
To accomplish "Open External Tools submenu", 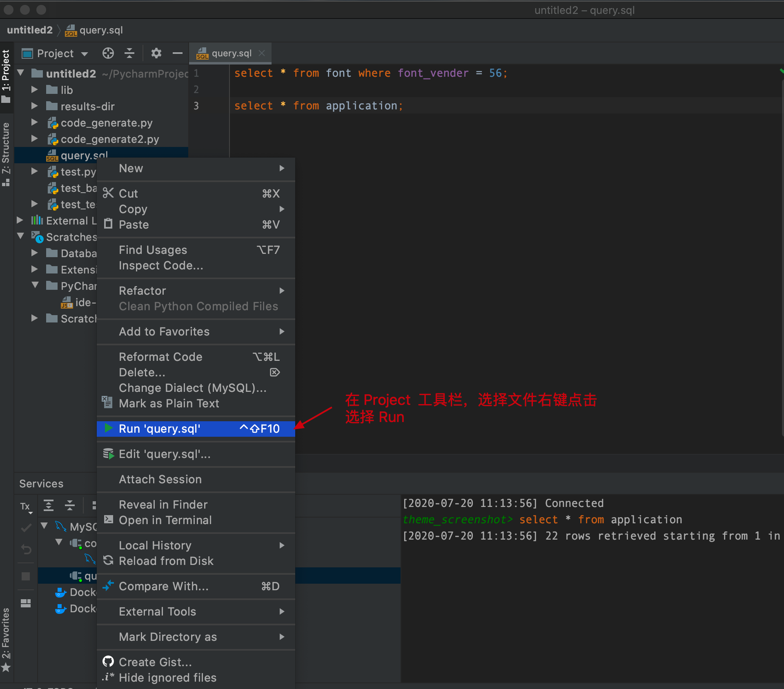I will click(196, 611).
